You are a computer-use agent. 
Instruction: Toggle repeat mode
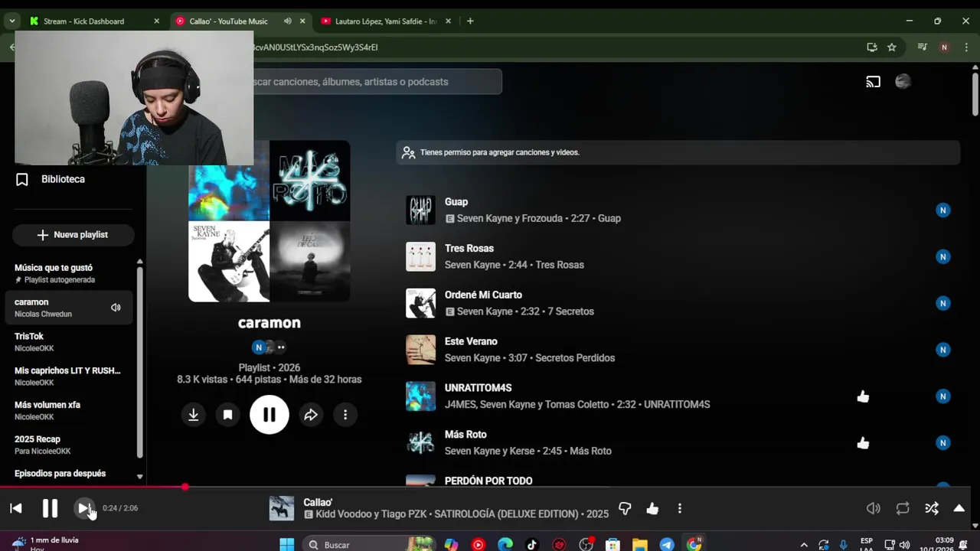pos(903,508)
